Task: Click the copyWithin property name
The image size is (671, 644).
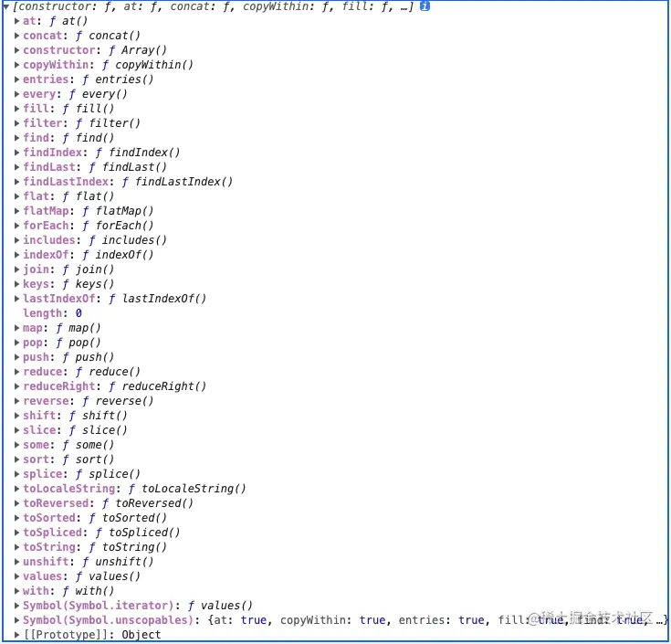Action: click(x=56, y=65)
